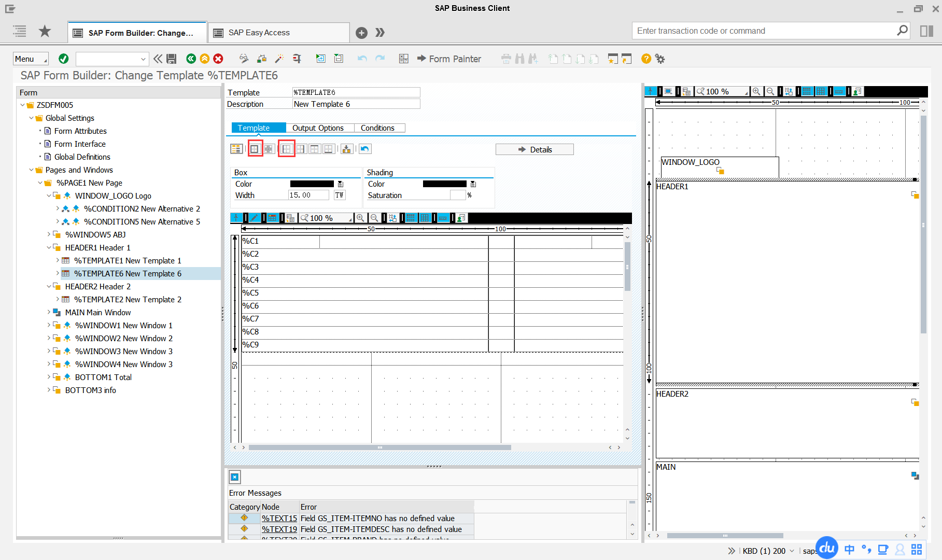Switch to the Output Options tab

[x=318, y=128]
